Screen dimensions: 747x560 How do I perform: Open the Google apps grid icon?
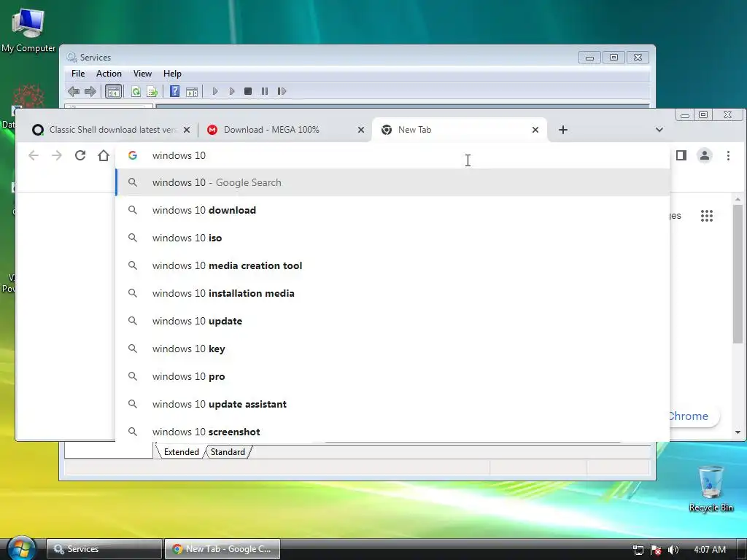707,216
